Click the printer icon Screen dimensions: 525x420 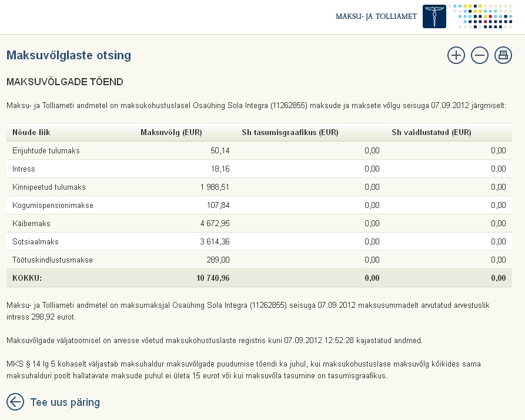503,55
